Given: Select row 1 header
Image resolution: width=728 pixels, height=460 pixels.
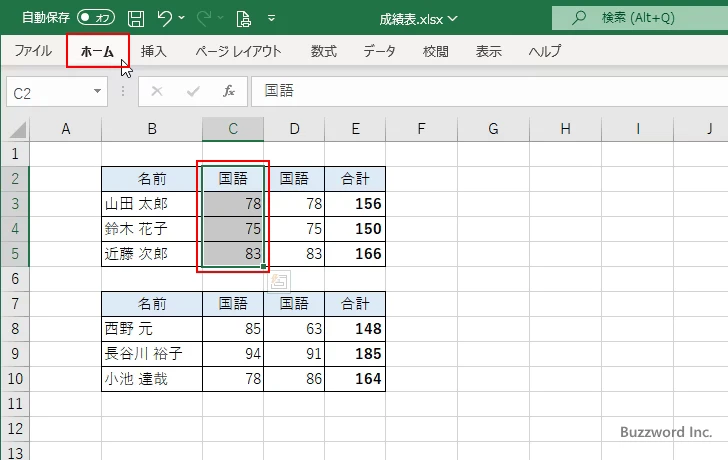Looking at the screenshot, I should 15,154.
